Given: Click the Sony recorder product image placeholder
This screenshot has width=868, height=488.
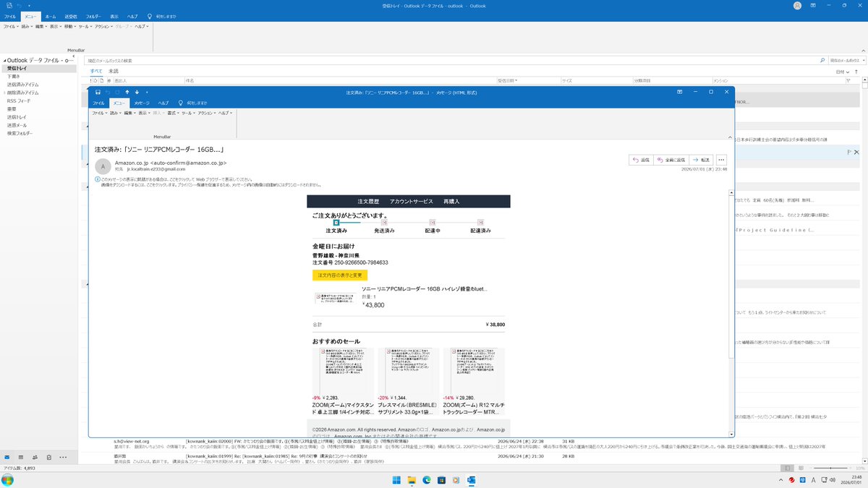Looking at the screenshot, I should (x=335, y=298).
